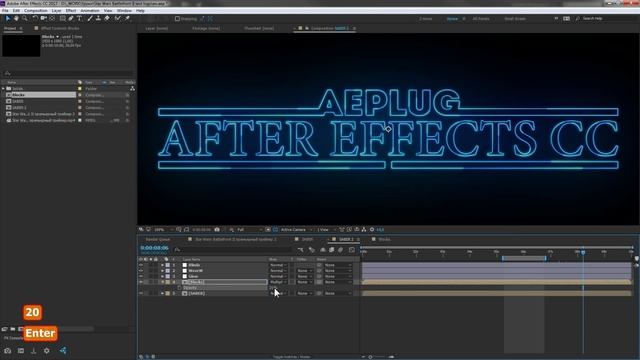
Task: Switch to the Render Queue tab
Action: [158, 240]
